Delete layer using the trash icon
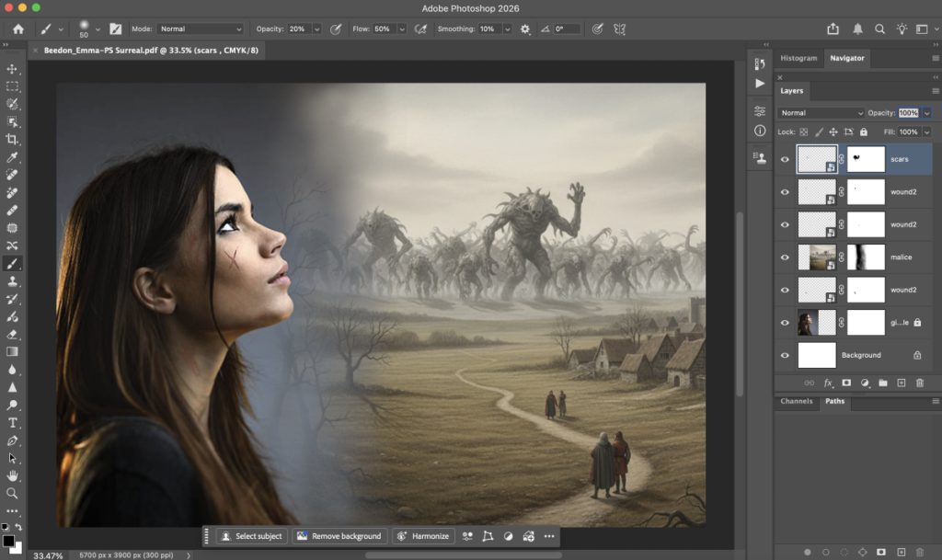This screenshot has width=942, height=560. [x=919, y=383]
